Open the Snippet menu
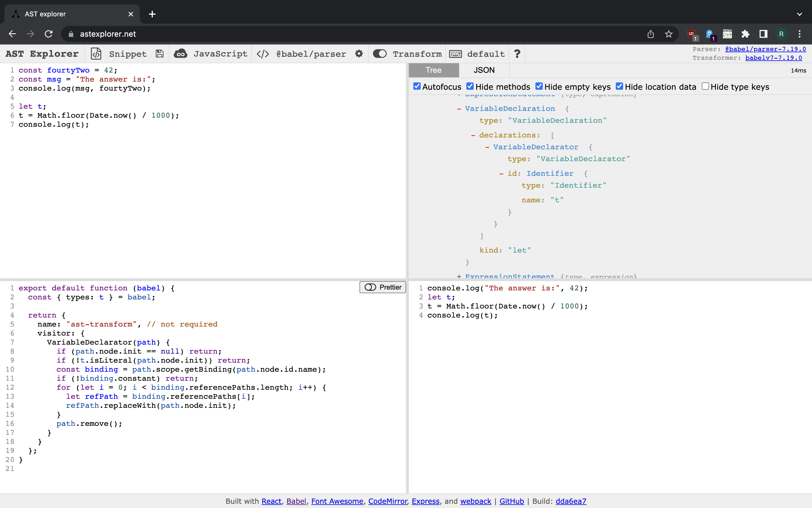The height and width of the screenshot is (508, 812). pos(128,54)
